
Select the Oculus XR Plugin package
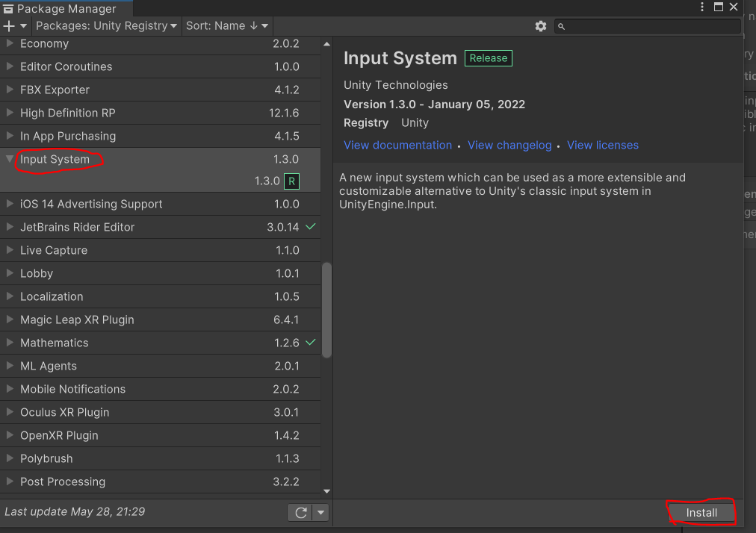(160, 412)
